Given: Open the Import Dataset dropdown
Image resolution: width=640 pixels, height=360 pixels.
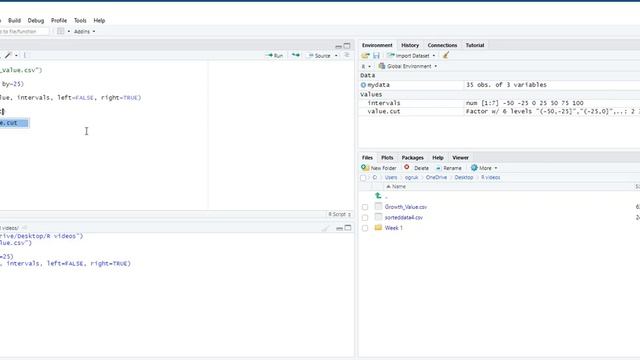Looking at the screenshot, I should (x=411, y=56).
